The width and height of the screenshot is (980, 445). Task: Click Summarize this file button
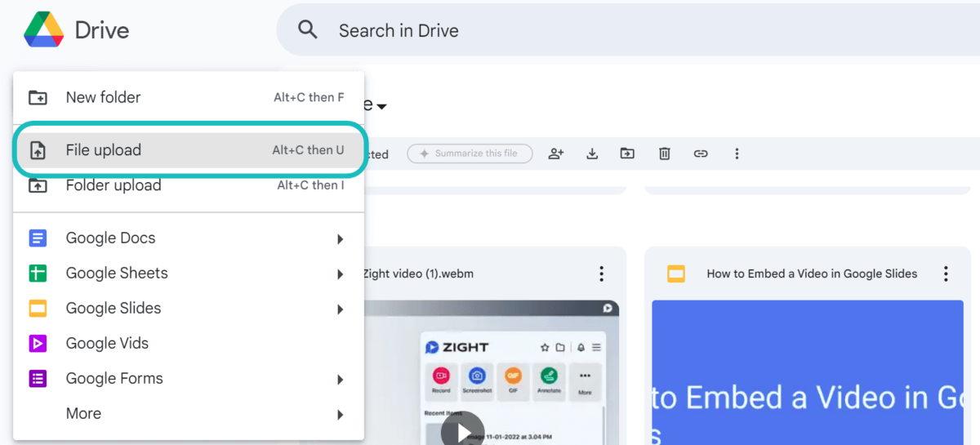(470, 154)
